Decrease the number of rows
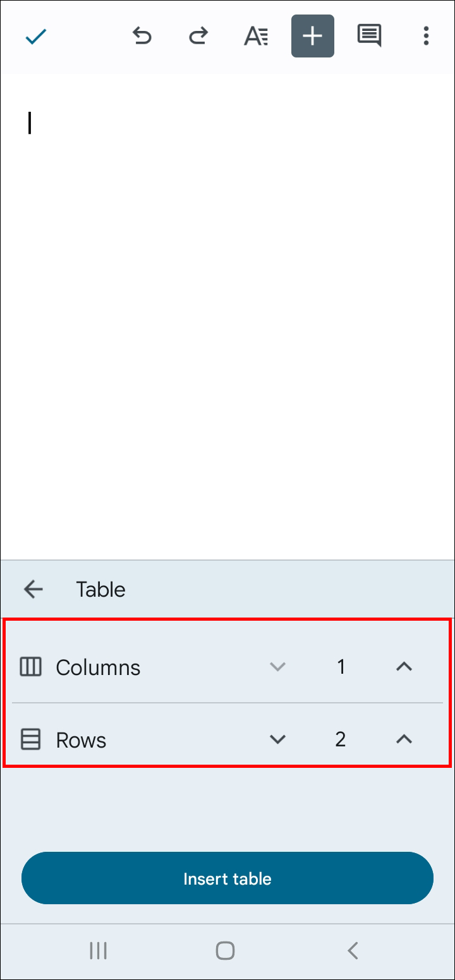Image resolution: width=455 pixels, height=980 pixels. pyautogui.click(x=277, y=739)
